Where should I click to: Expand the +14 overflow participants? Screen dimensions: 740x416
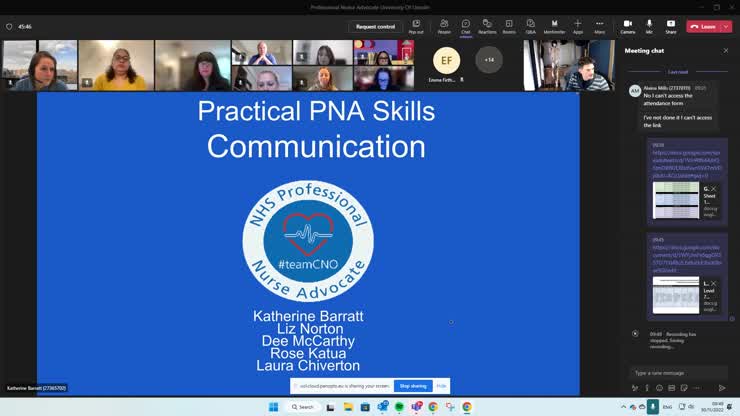[489, 60]
